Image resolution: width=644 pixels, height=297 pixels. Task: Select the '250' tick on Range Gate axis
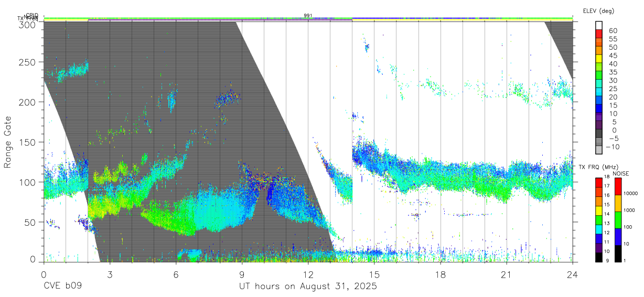coord(28,62)
